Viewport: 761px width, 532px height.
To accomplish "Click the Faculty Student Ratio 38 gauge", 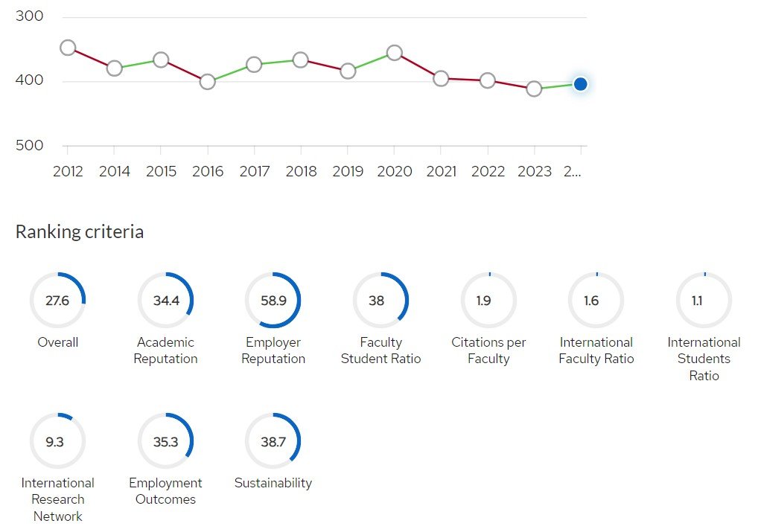I will [380, 301].
